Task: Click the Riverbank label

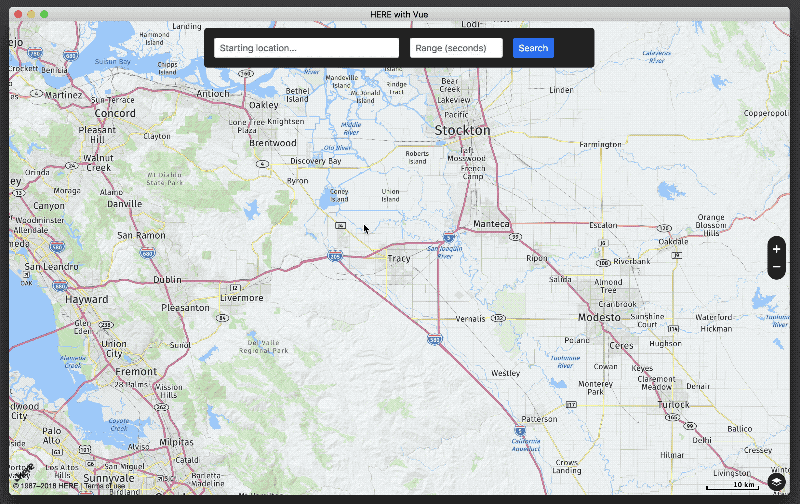Action: [x=632, y=261]
